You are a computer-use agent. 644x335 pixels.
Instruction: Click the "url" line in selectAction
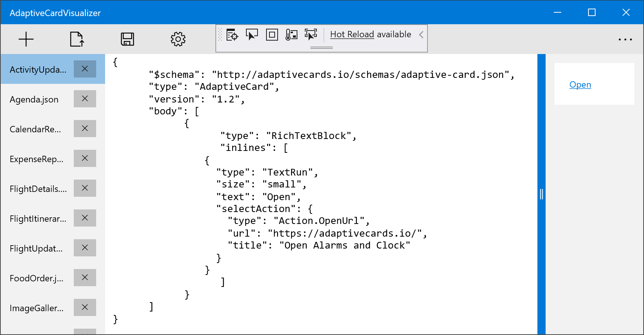click(x=328, y=234)
